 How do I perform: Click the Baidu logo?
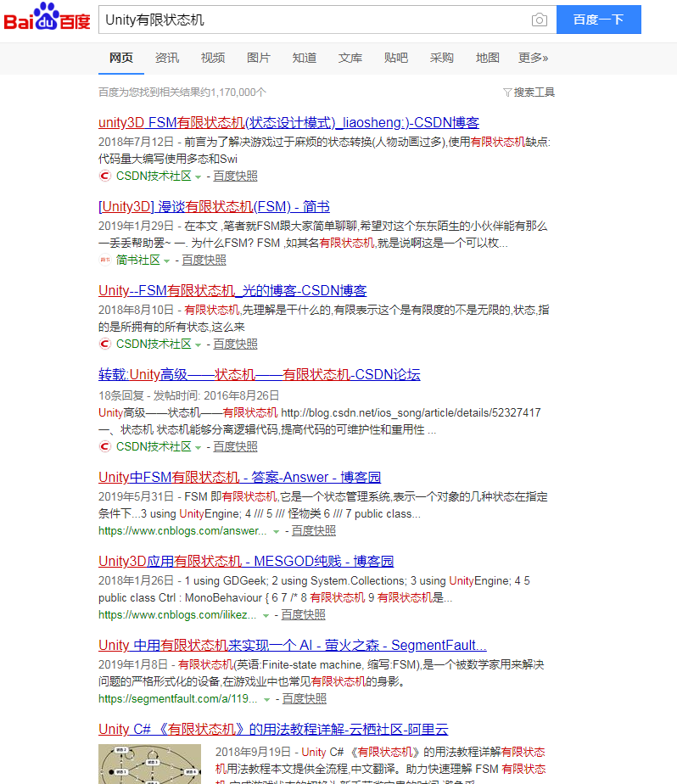click(47, 18)
